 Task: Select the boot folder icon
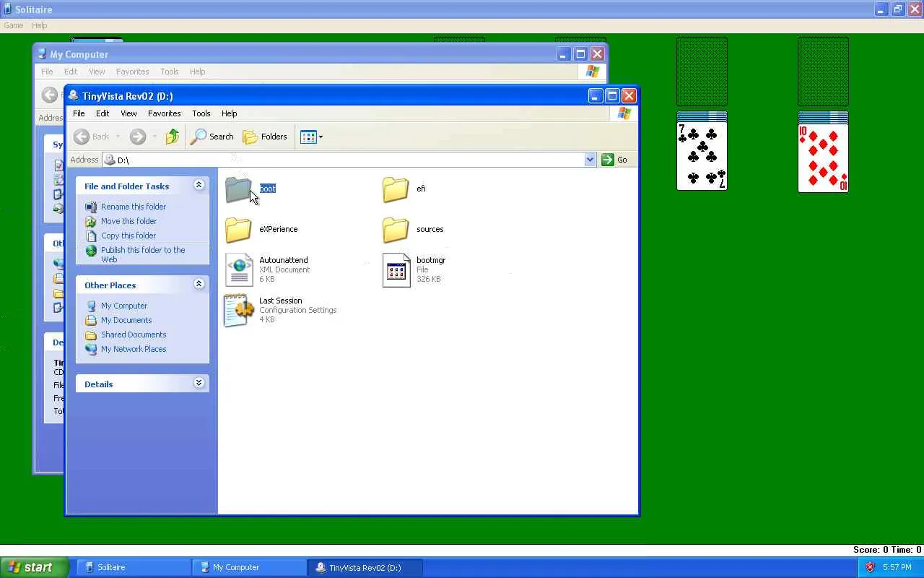pyautogui.click(x=238, y=189)
